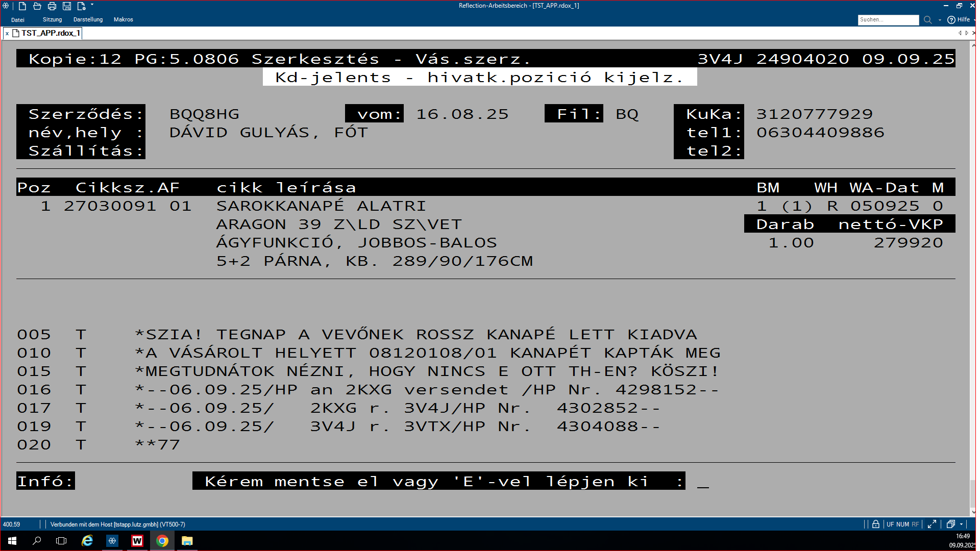Open the Sitzung menu
The width and height of the screenshot is (980, 551).
tap(52, 20)
